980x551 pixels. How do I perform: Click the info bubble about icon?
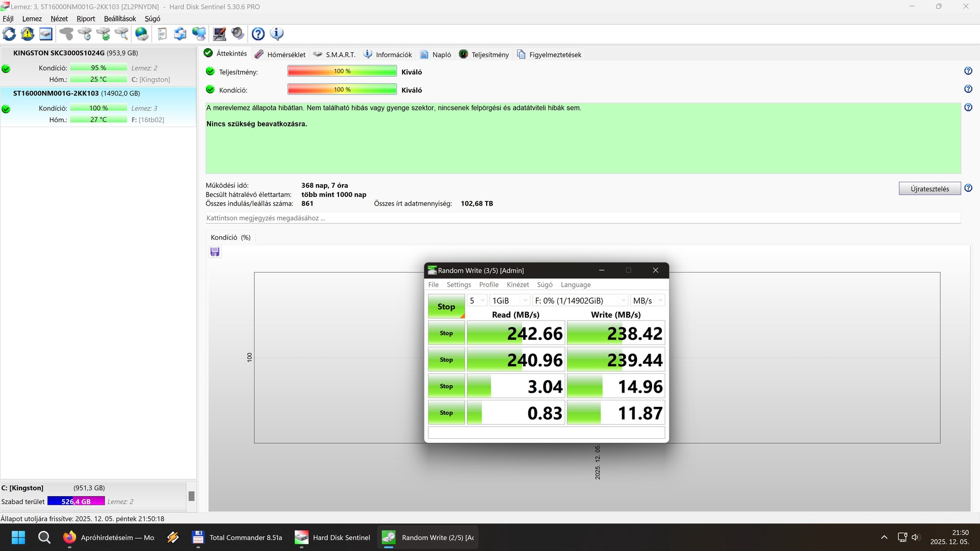[x=277, y=34]
